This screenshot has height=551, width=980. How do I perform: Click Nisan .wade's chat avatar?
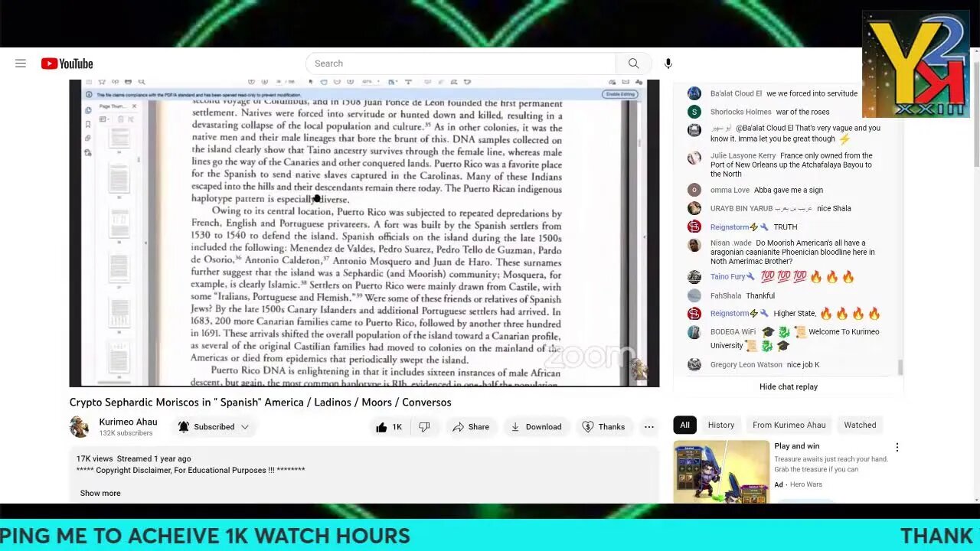tap(694, 245)
